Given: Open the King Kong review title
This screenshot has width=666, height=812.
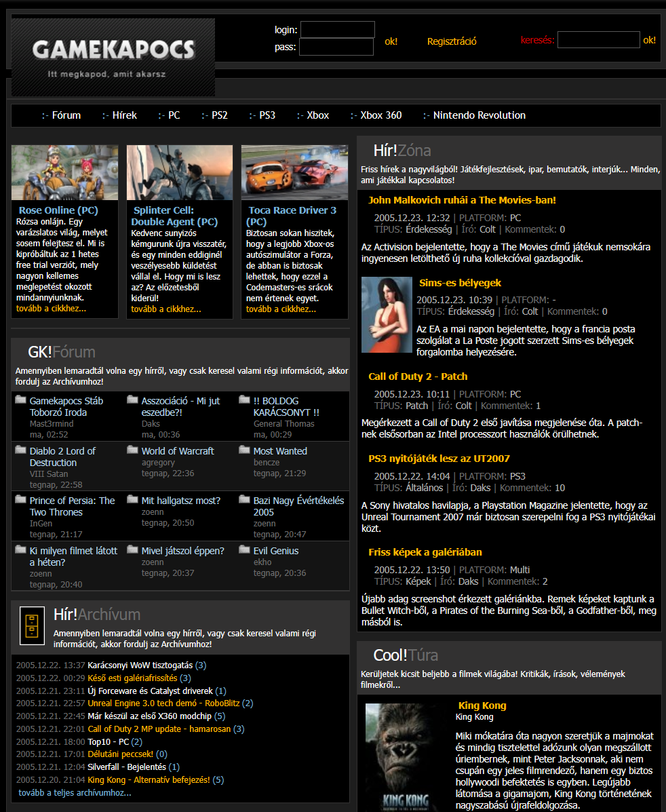Looking at the screenshot, I should click(x=482, y=705).
